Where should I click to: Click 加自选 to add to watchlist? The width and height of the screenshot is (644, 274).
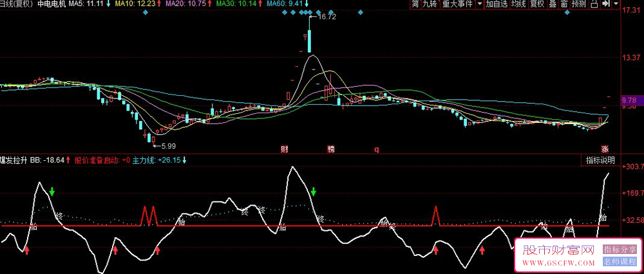[496, 4]
